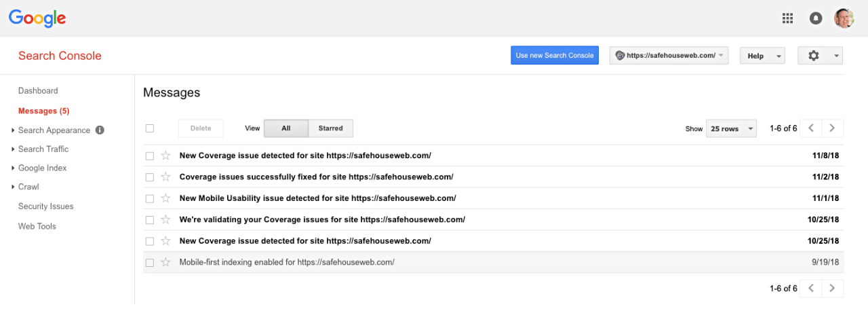Open the Google apps grid icon
Viewport: 868px width, 309px height.
[x=787, y=18]
